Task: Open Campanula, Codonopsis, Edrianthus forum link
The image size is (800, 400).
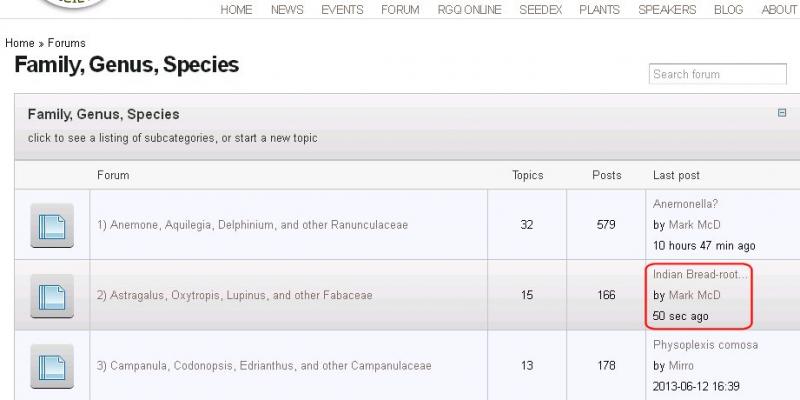Action: point(264,366)
